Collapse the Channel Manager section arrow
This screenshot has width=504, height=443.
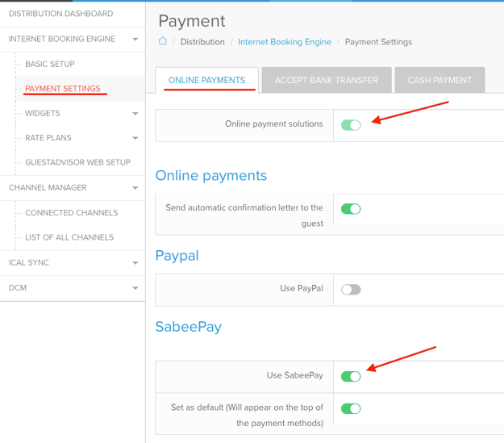click(135, 188)
